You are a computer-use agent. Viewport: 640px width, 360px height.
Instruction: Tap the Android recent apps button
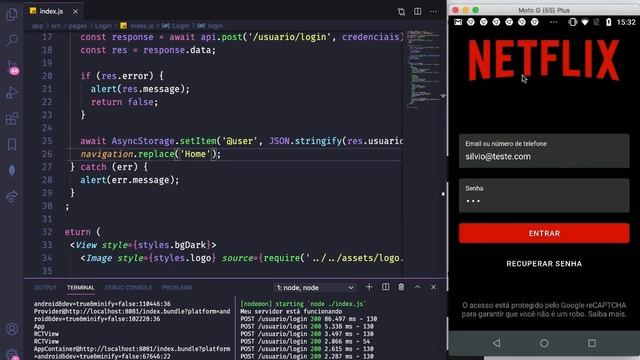click(x=592, y=343)
